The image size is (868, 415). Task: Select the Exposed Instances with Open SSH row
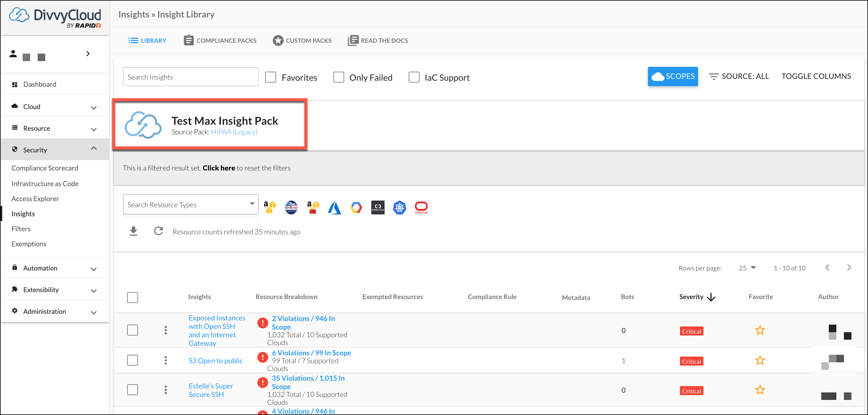point(132,330)
